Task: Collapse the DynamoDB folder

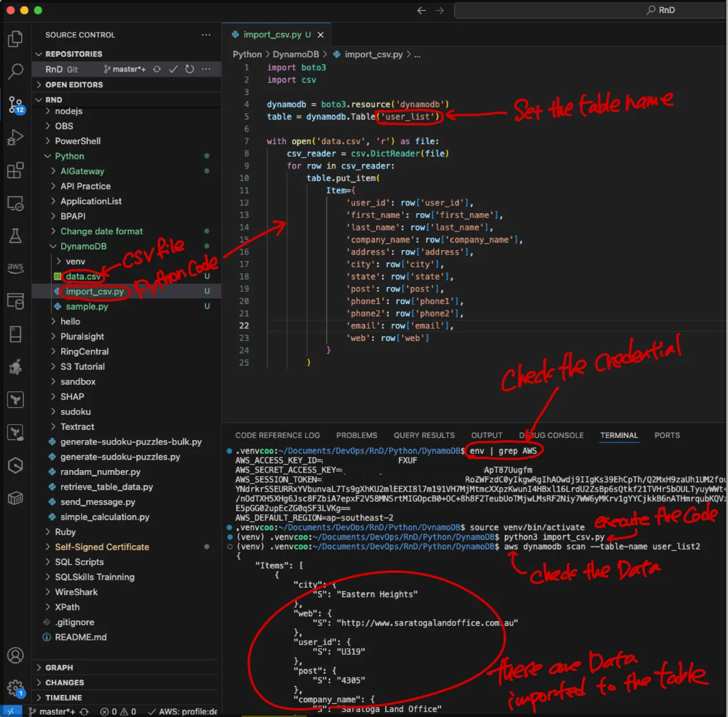Action: [83, 246]
